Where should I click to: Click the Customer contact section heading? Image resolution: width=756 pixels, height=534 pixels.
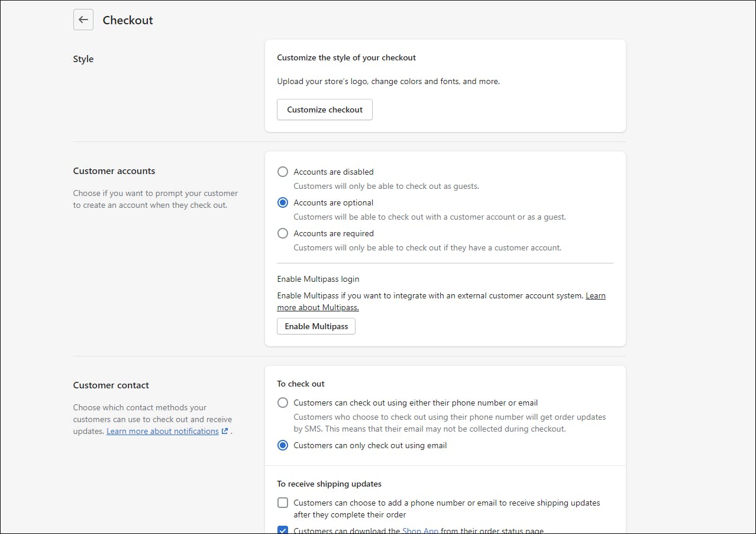[x=111, y=385]
